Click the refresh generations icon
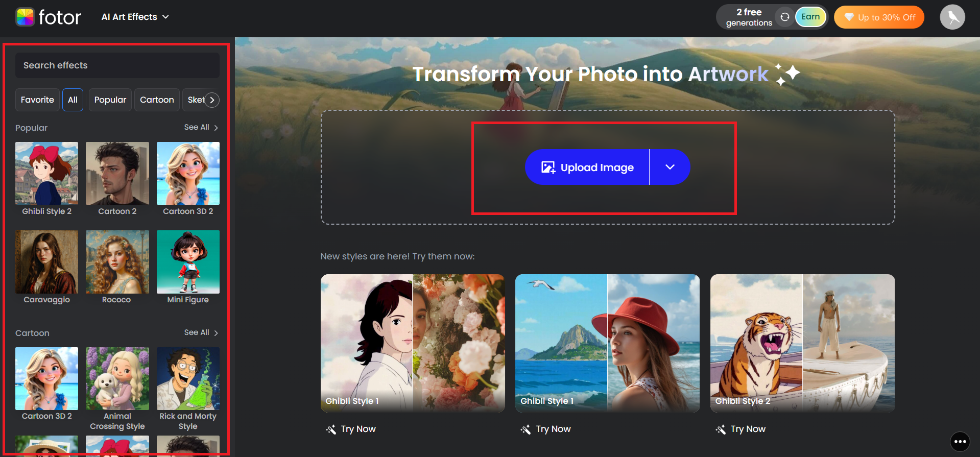 pos(785,17)
